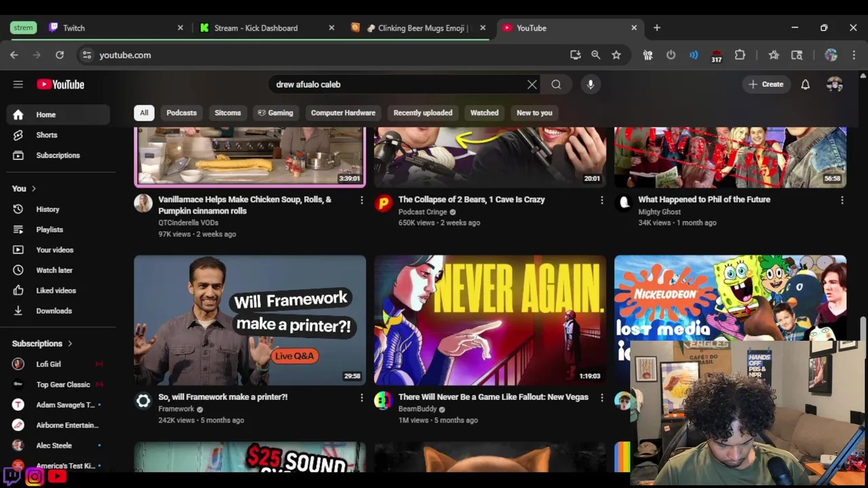Open options for Phil of the Future video
868x488 pixels.
pos(842,200)
